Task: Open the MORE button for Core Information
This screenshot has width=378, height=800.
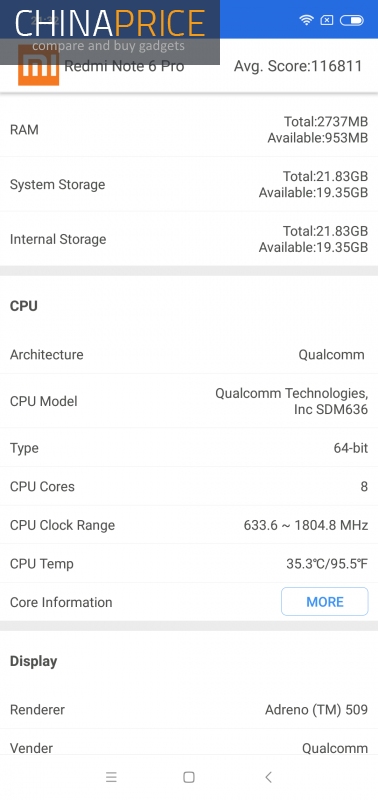Action: coord(324,602)
